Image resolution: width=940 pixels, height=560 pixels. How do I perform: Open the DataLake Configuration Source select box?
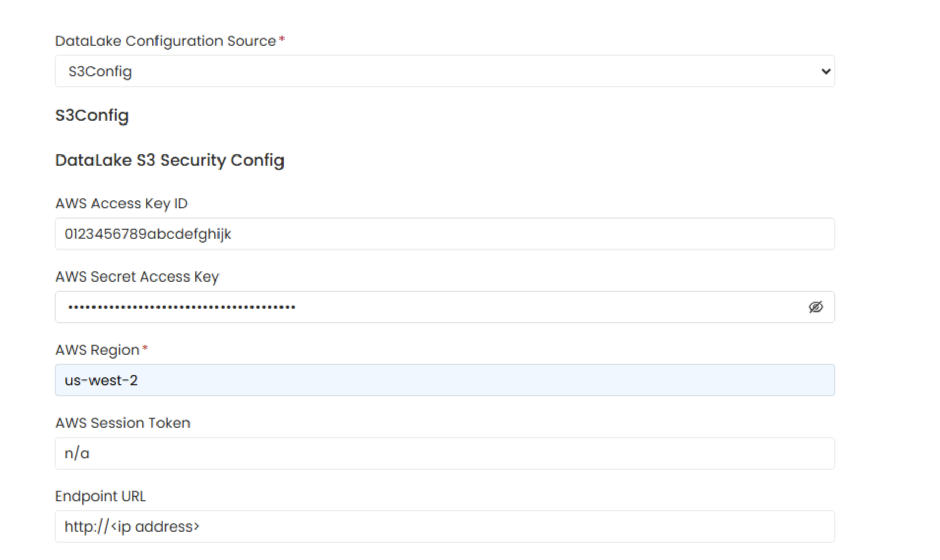[444, 71]
